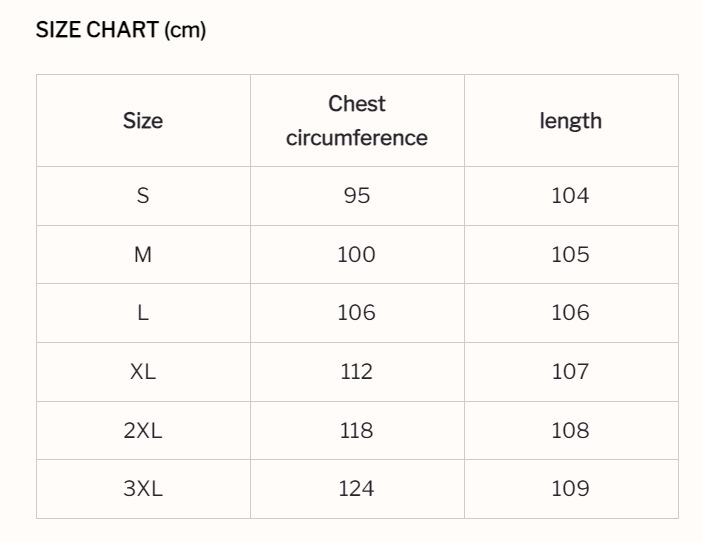This screenshot has height=542, width=702.
Task: Click the length column header
Action: 570,121
